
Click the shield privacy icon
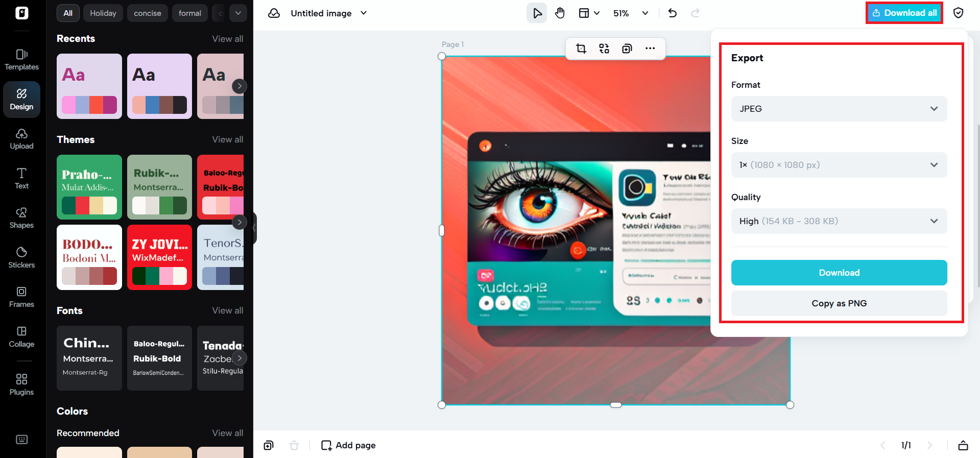(x=959, y=13)
